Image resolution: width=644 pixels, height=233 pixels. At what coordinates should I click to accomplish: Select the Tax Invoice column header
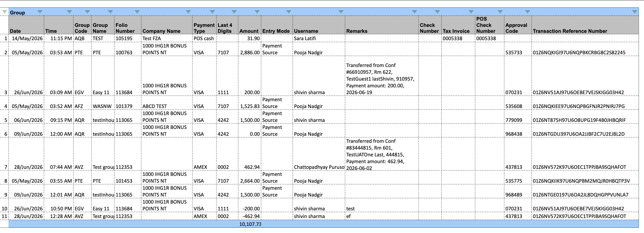pos(458,25)
